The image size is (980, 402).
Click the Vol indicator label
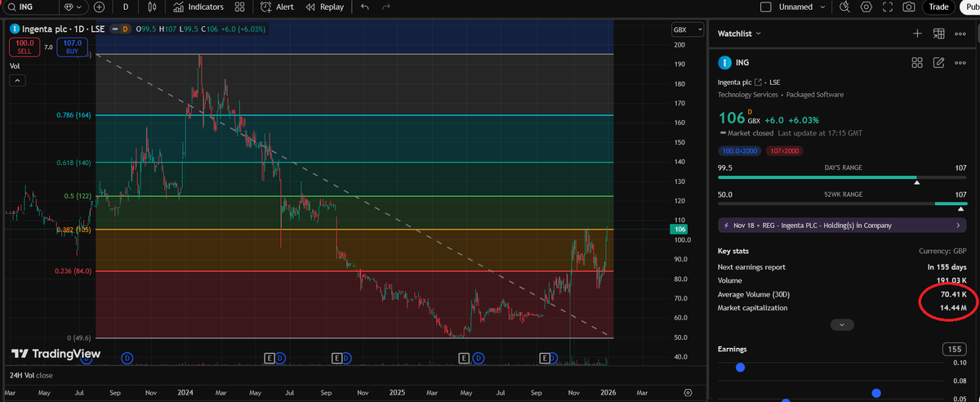coord(15,65)
